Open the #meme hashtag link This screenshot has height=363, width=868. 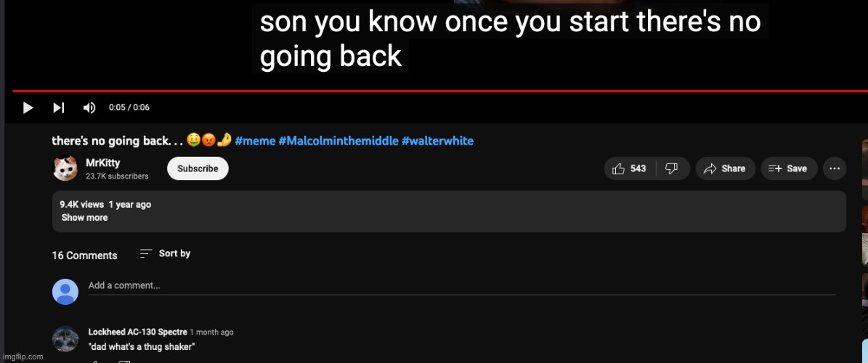[255, 141]
